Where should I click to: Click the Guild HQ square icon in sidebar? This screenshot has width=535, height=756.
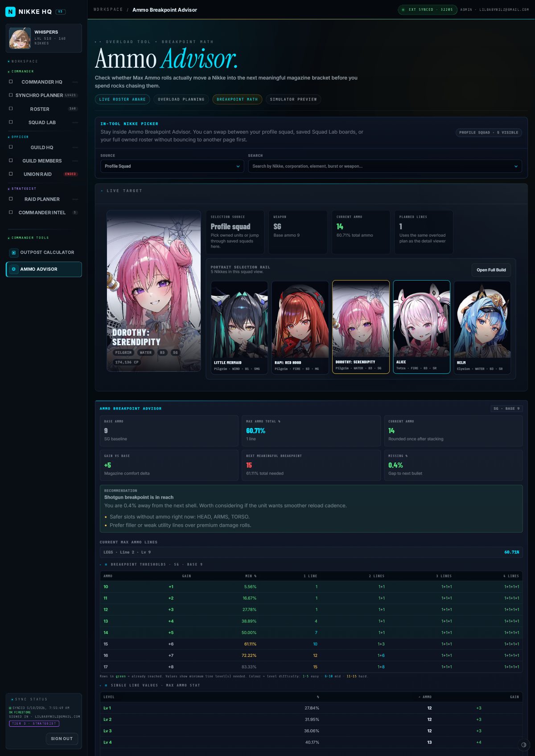[11, 147]
